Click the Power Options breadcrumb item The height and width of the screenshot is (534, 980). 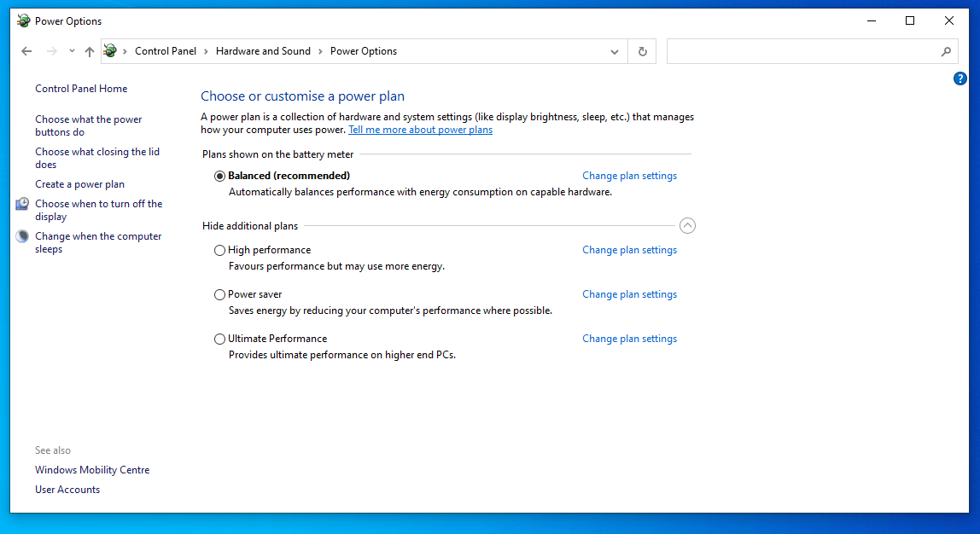click(363, 51)
